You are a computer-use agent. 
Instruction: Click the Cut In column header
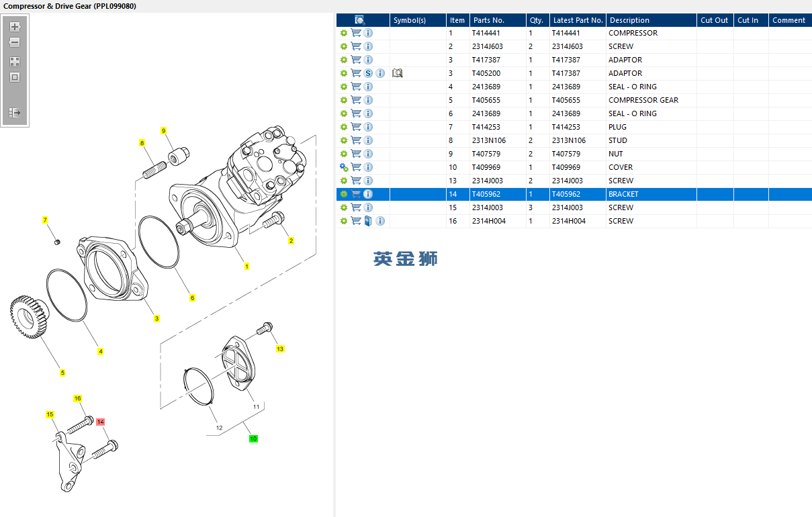(751, 20)
